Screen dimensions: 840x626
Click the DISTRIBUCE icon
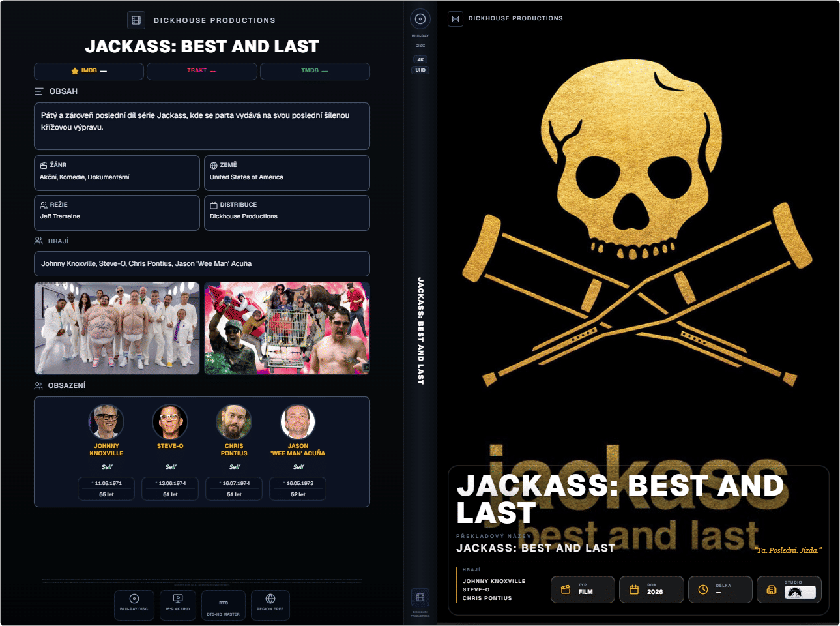214,205
